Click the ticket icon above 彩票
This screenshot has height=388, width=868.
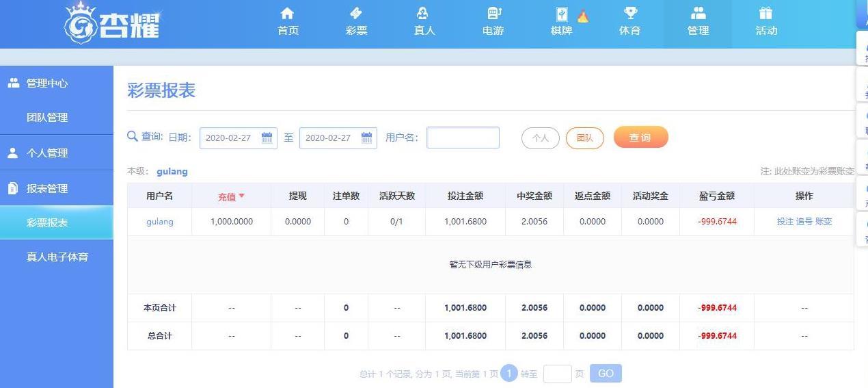pyautogui.click(x=356, y=13)
